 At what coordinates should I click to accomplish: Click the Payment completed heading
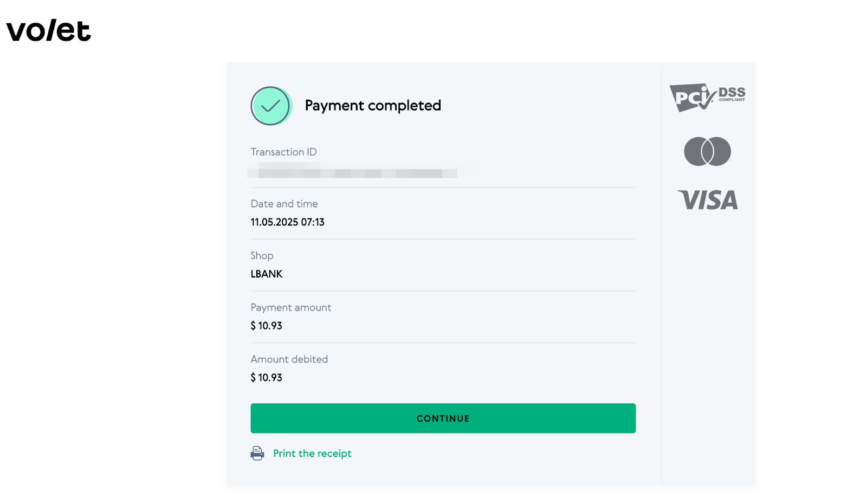[373, 106]
